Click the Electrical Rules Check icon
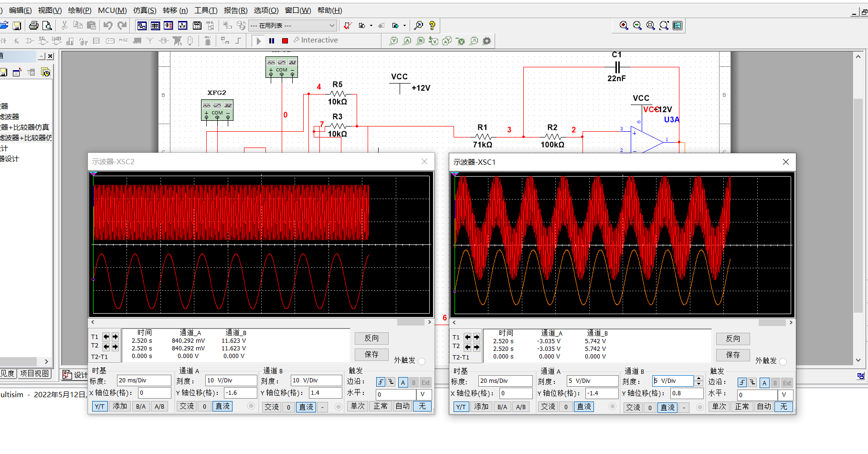The image size is (868, 454). pyautogui.click(x=348, y=25)
